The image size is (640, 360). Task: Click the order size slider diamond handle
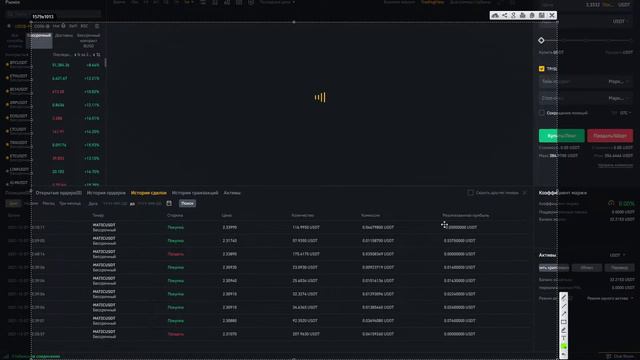[541, 40]
